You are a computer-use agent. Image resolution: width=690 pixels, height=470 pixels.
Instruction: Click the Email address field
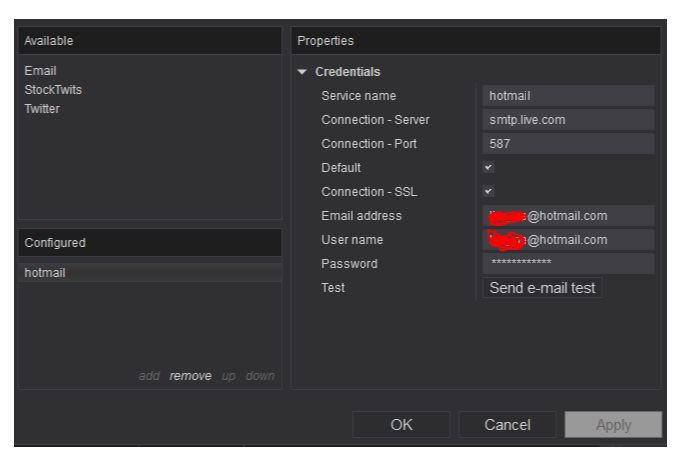point(568,216)
